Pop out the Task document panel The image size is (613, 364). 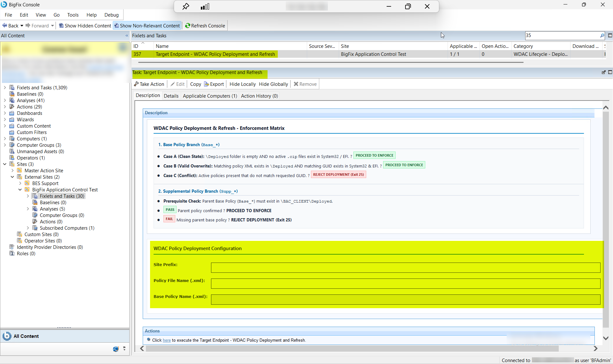click(x=603, y=72)
